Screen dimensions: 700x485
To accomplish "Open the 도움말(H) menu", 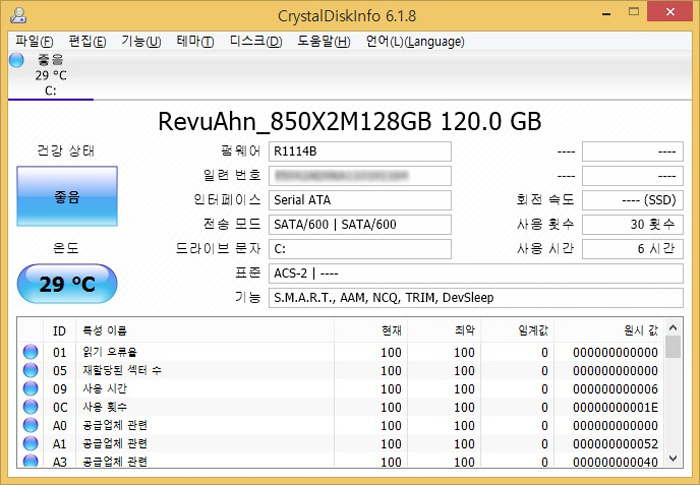I will (324, 42).
